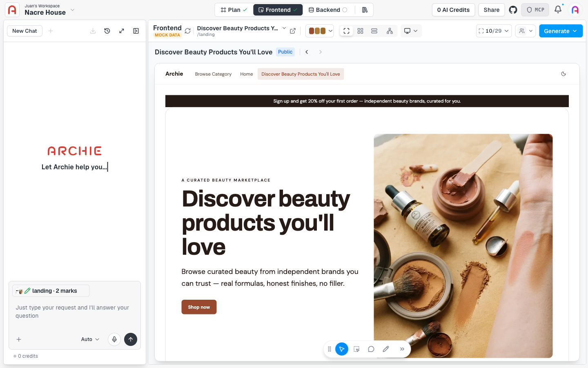Choose the comment tool in floating toolbar
The image size is (588, 368).
[x=371, y=349]
